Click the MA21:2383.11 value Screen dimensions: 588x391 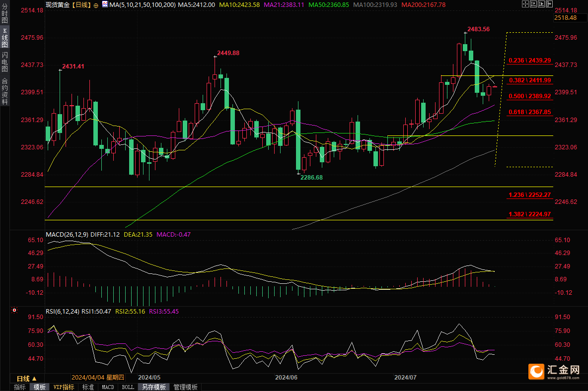click(x=284, y=5)
